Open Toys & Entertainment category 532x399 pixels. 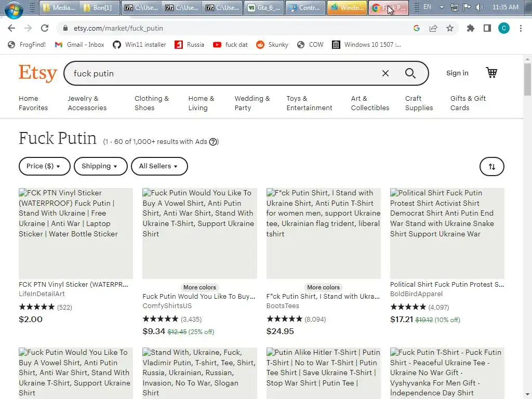pos(310,103)
